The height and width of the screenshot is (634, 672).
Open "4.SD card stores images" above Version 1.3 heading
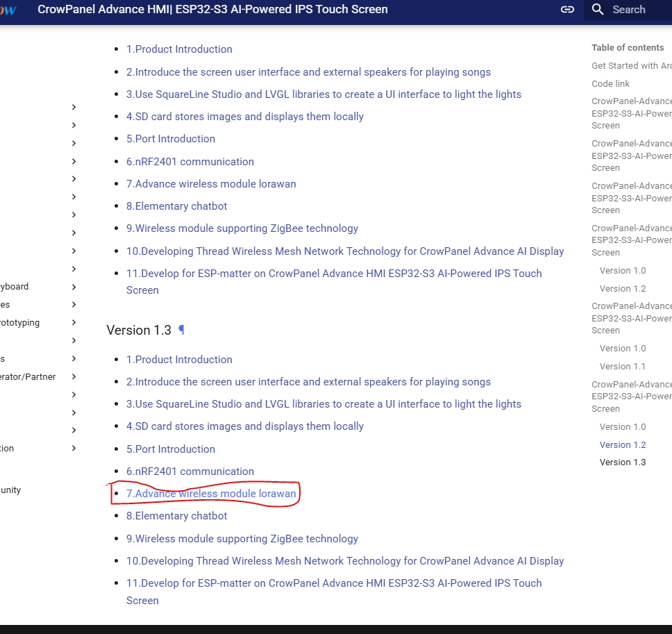pos(245,117)
